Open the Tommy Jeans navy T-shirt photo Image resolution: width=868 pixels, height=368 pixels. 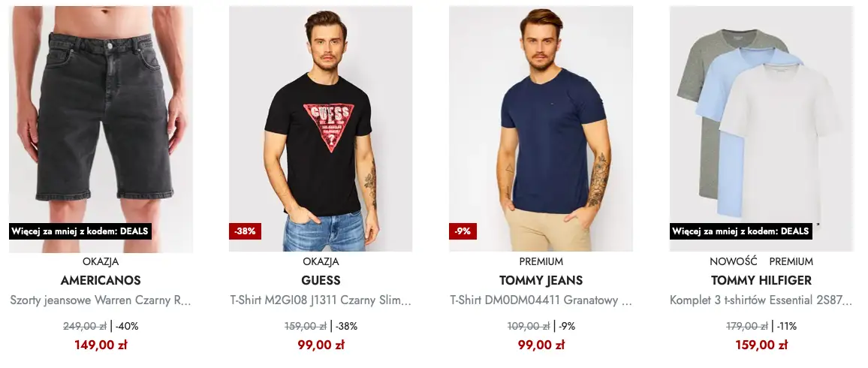[x=541, y=129]
